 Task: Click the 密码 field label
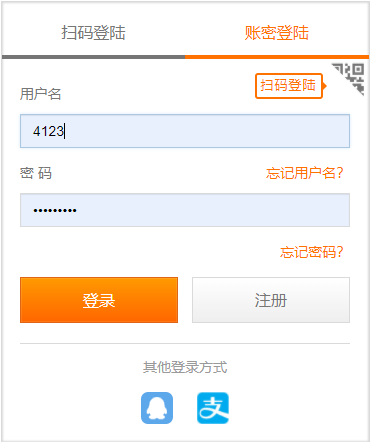(36, 173)
